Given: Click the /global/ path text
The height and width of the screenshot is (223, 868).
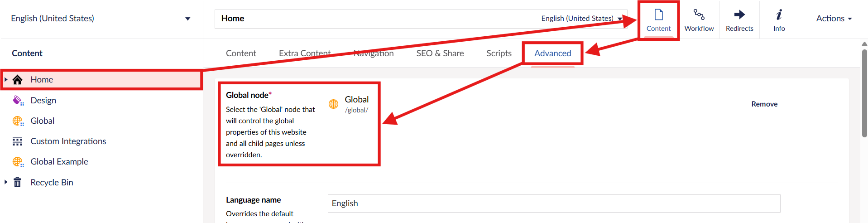Looking at the screenshot, I should point(356,110).
